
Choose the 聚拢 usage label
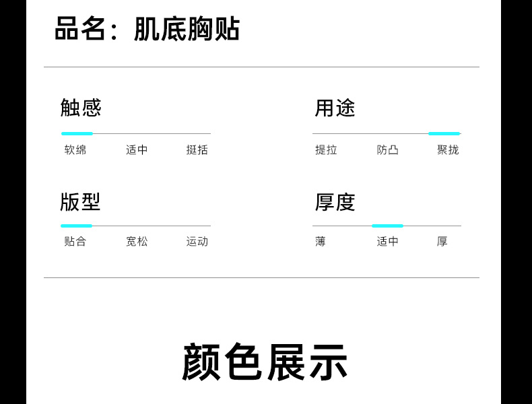pyautogui.click(x=448, y=149)
